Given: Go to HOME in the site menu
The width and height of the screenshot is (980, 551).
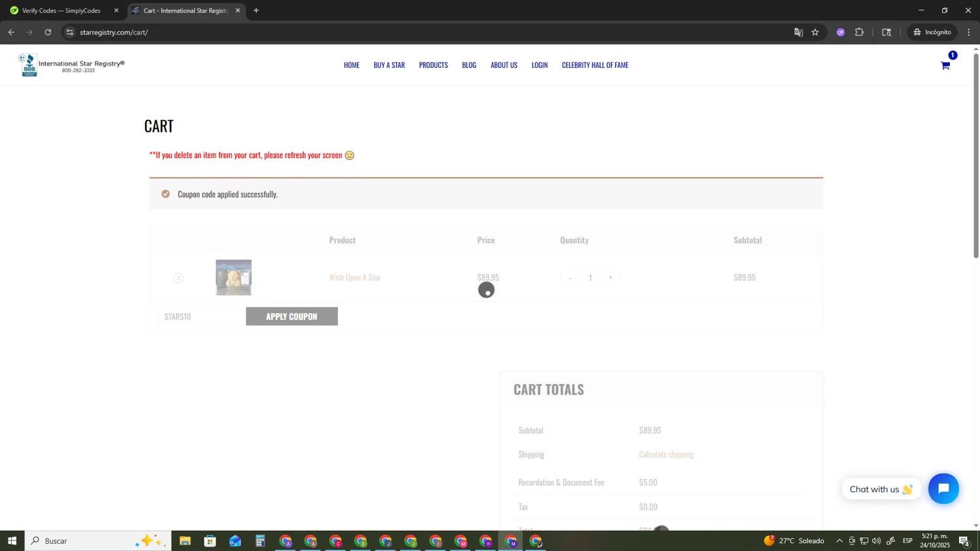Looking at the screenshot, I should click(x=351, y=65).
